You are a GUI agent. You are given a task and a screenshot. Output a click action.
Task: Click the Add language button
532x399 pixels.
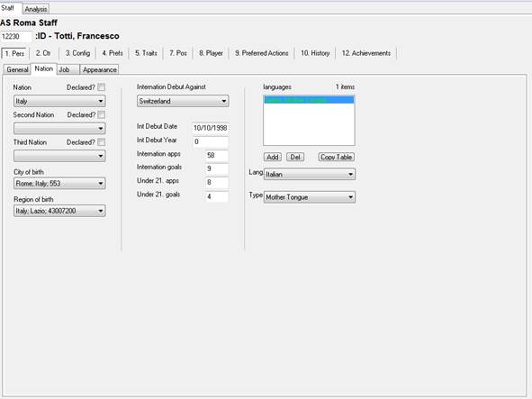273,157
